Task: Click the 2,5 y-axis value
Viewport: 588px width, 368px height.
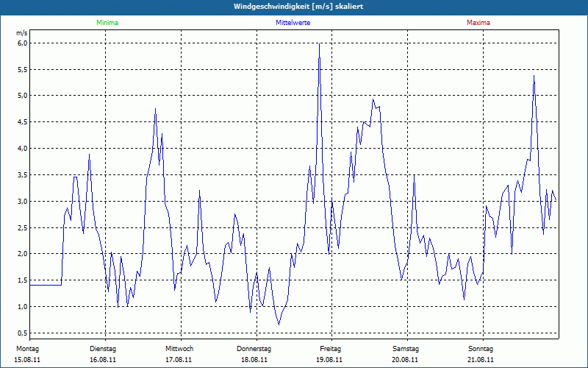Action: [x=23, y=227]
